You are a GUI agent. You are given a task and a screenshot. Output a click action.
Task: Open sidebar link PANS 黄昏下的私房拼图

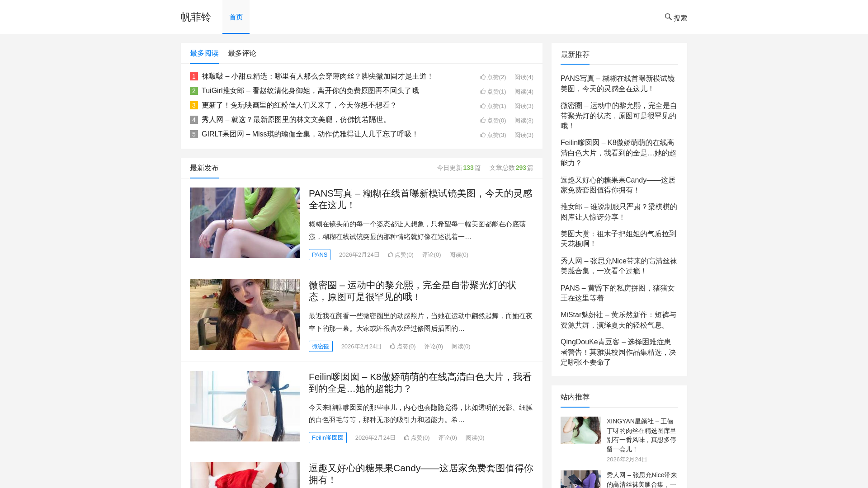pyautogui.click(x=618, y=293)
